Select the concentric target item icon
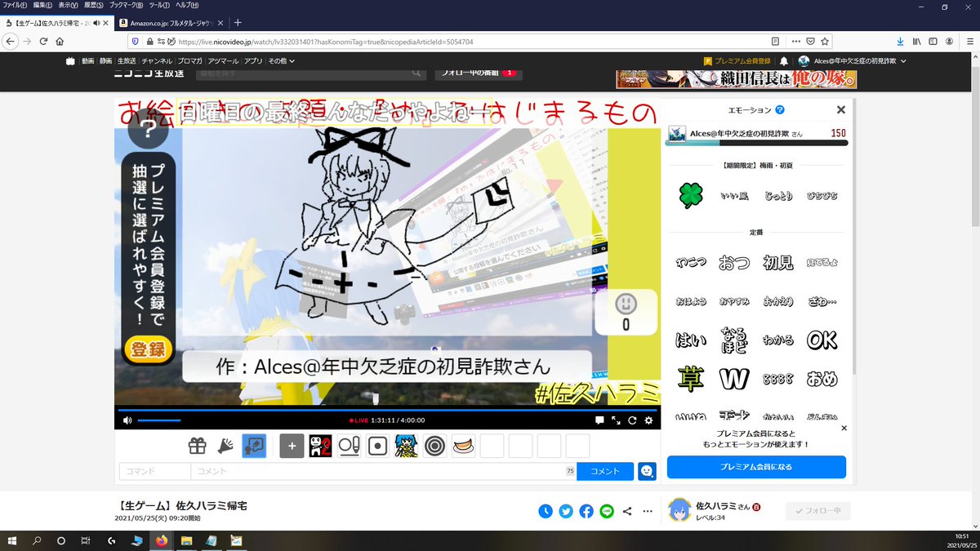Image resolution: width=980 pixels, height=551 pixels. pos(434,446)
